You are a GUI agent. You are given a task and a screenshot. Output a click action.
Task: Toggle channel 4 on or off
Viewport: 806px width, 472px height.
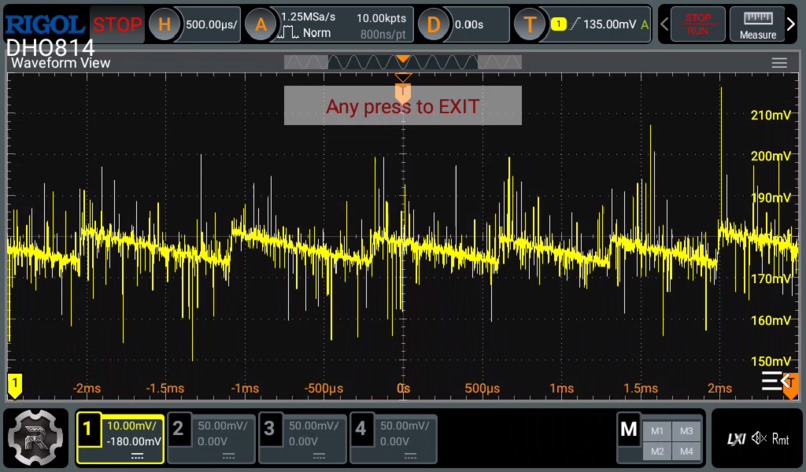click(x=360, y=428)
